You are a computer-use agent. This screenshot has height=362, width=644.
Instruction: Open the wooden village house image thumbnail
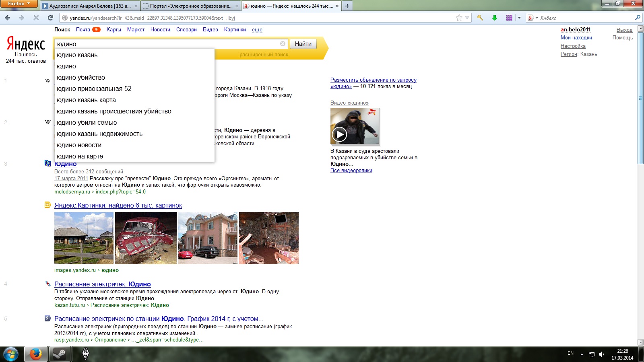click(84, 238)
